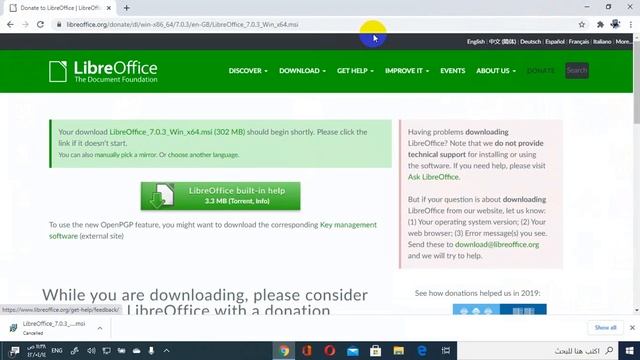Expand the GET HELP menu
The height and width of the screenshot is (360, 640).
coord(355,71)
